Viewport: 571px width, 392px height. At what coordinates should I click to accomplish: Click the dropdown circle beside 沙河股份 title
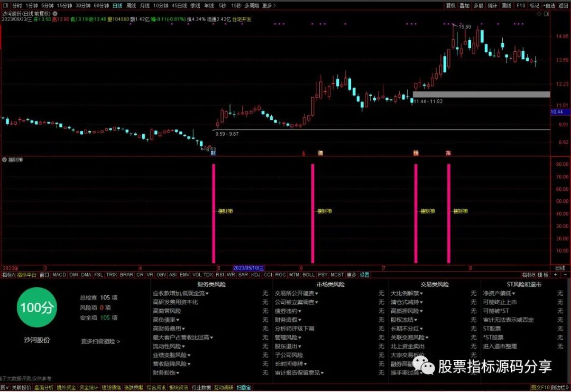[55, 13]
